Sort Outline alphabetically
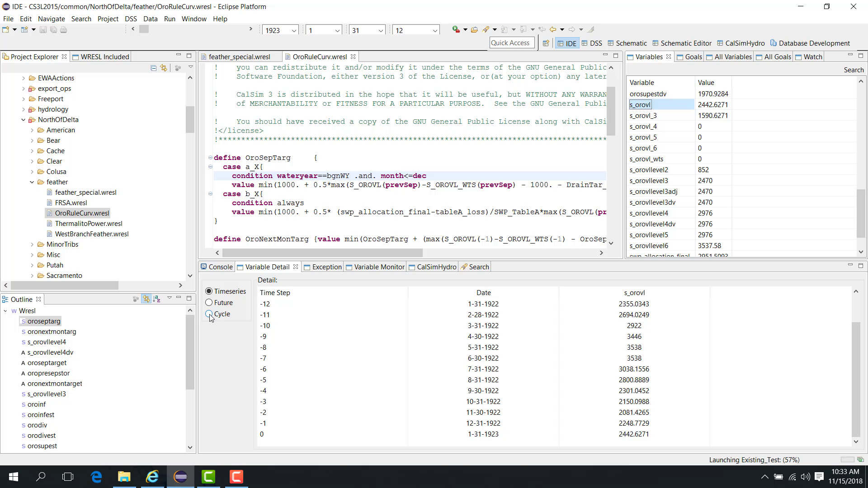The image size is (868, 488). (157, 299)
